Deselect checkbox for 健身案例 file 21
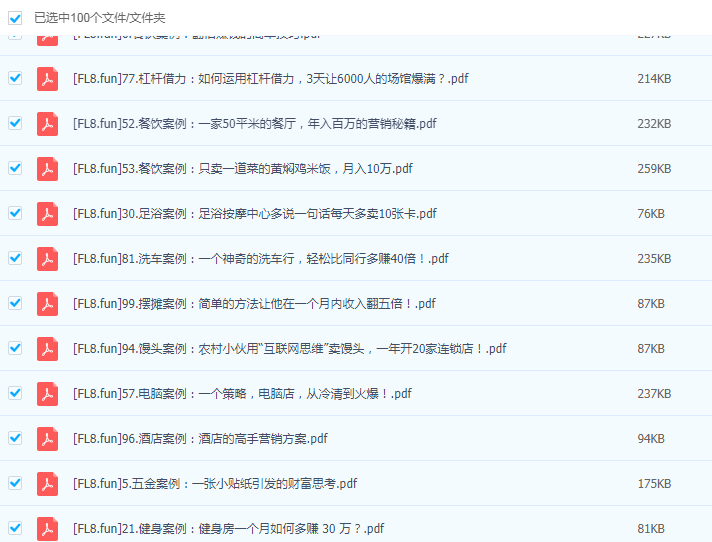 (x=15, y=528)
